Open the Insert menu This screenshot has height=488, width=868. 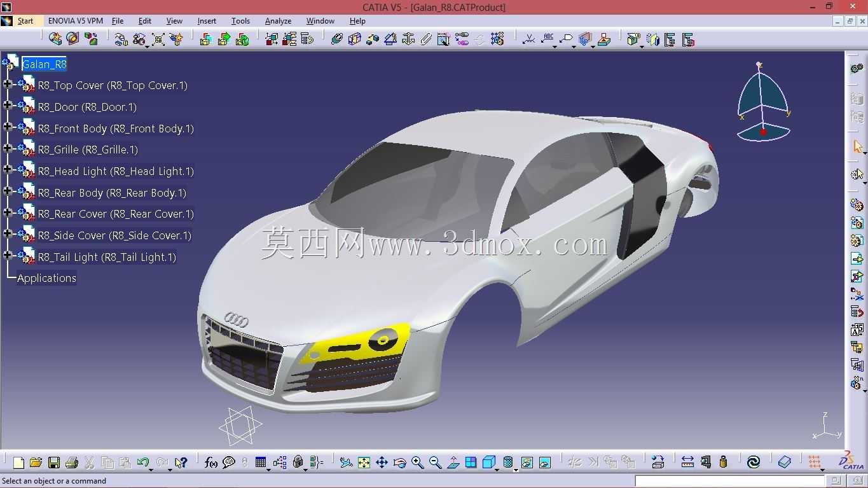point(207,21)
